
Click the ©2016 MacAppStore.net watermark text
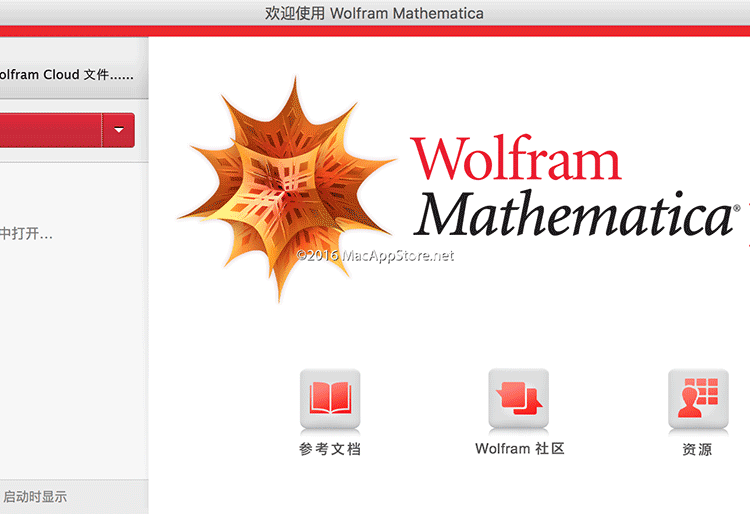point(375,256)
